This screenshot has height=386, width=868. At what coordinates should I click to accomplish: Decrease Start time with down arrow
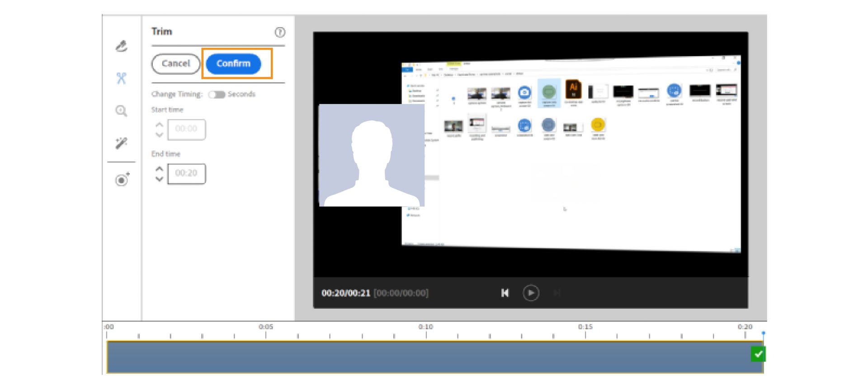[x=159, y=135]
